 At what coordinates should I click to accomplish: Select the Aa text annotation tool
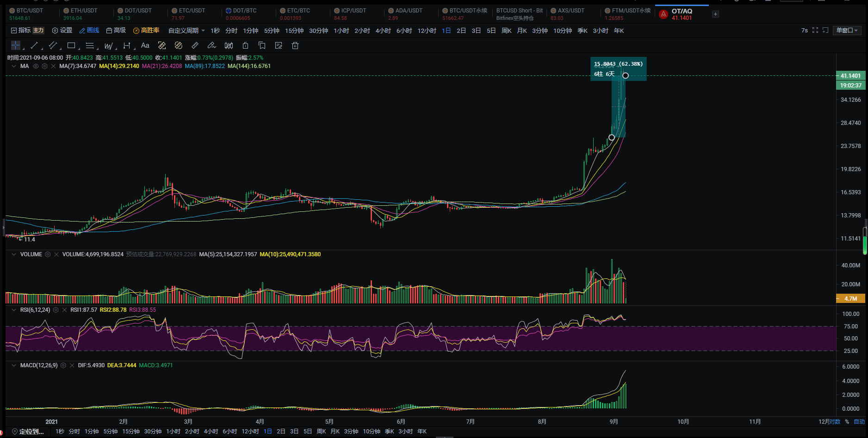(145, 45)
